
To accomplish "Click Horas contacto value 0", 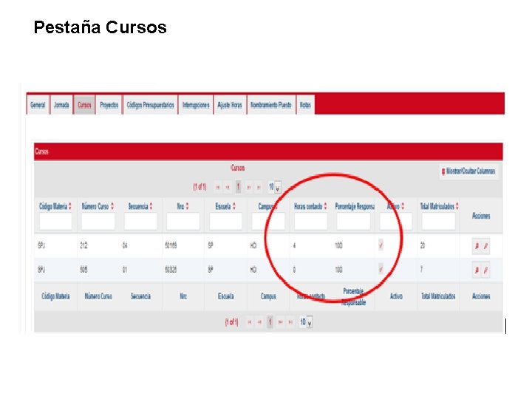I will pyautogui.click(x=294, y=270).
